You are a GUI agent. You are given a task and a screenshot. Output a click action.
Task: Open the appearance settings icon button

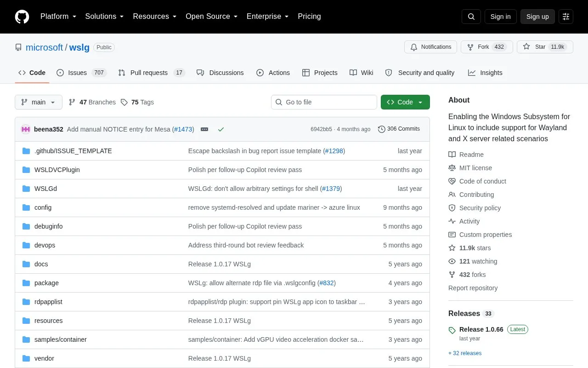click(566, 17)
